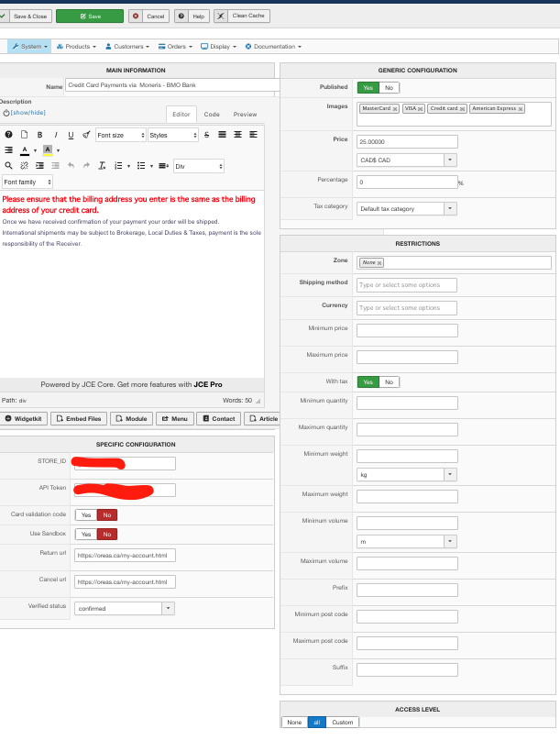Screen dimensions: 560x740
Task: Click the remove format Tx icon
Action: point(102,166)
